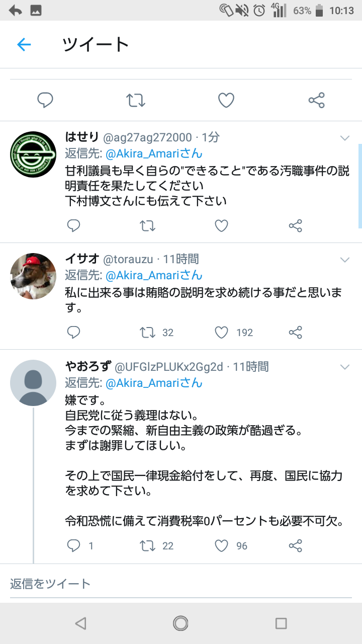Open @Akira_Amari link in やおろず's reply
This screenshot has width=362, height=644.
[x=153, y=383]
